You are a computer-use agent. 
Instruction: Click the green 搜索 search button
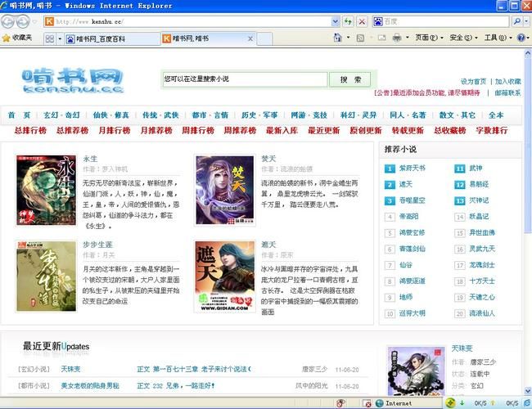click(349, 79)
